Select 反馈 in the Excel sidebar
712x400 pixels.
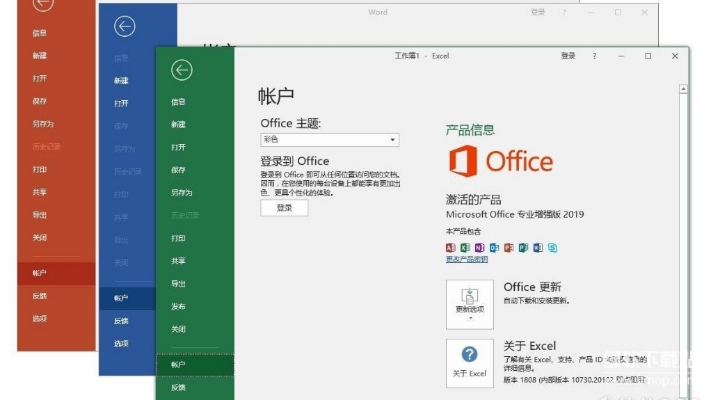click(178, 387)
